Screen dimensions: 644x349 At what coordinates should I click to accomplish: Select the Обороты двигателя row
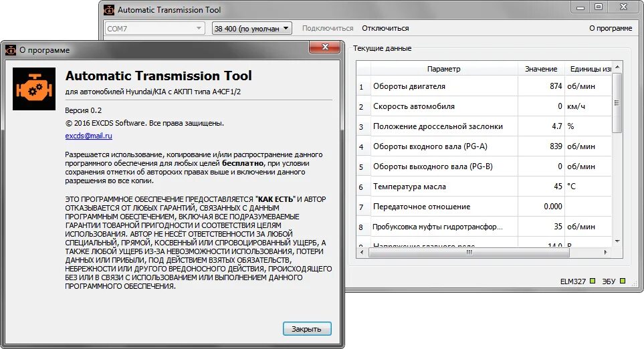[485, 86]
